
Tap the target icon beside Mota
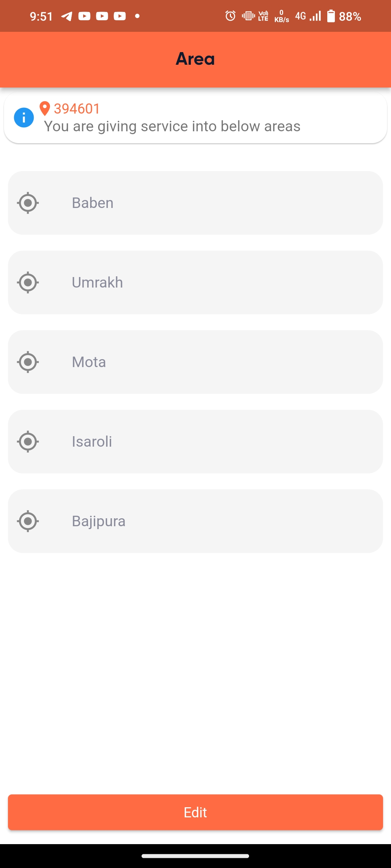tap(28, 362)
